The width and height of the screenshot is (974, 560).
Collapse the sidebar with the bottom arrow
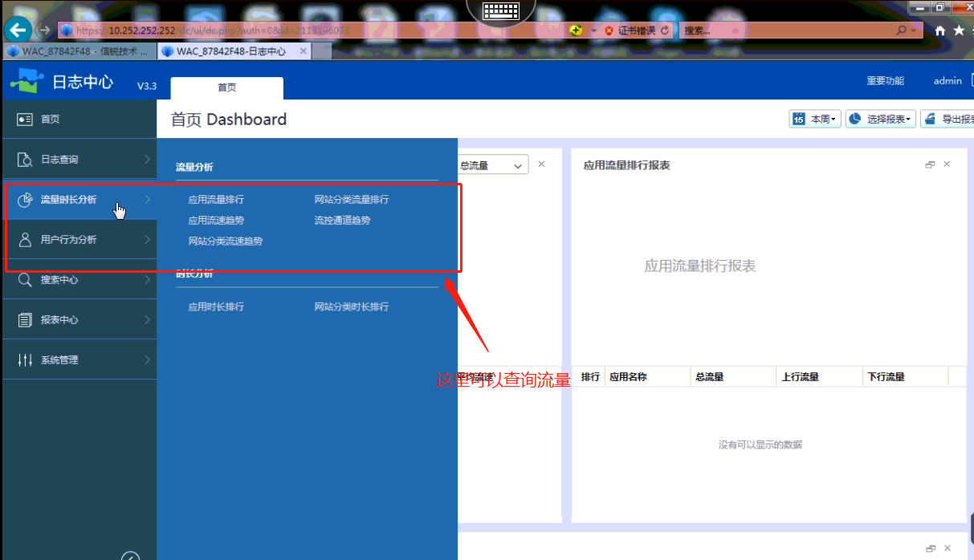[130, 555]
